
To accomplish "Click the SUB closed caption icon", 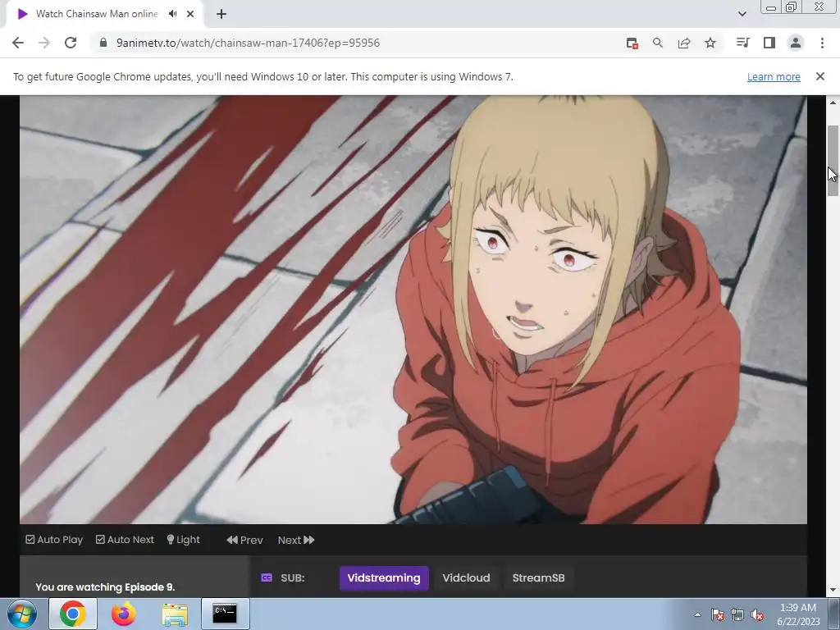I will click(x=267, y=577).
